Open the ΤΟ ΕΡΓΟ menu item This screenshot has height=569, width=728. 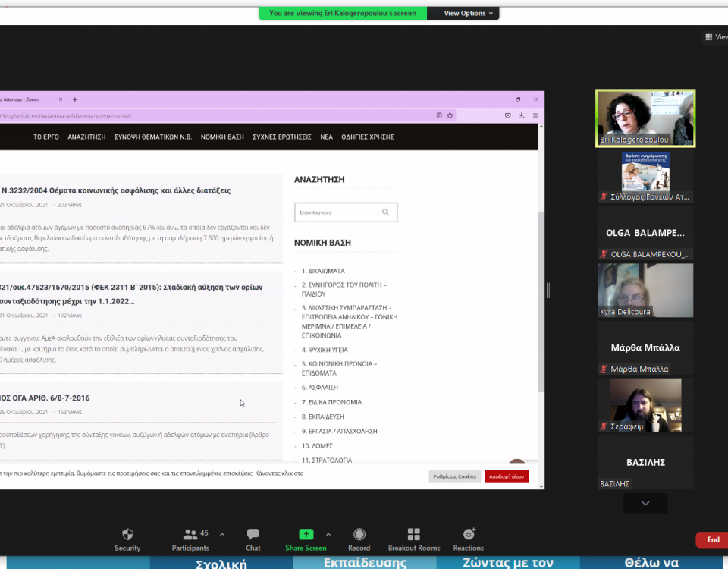pos(46,137)
